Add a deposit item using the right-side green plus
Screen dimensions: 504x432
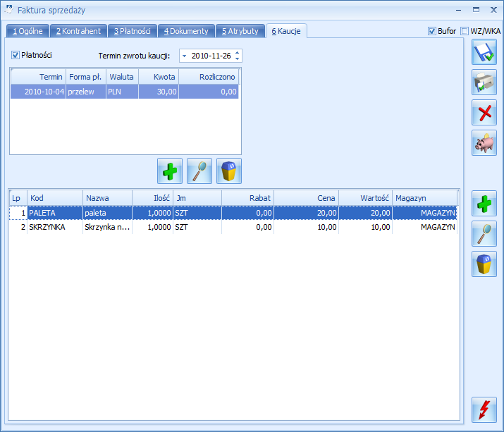click(484, 204)
